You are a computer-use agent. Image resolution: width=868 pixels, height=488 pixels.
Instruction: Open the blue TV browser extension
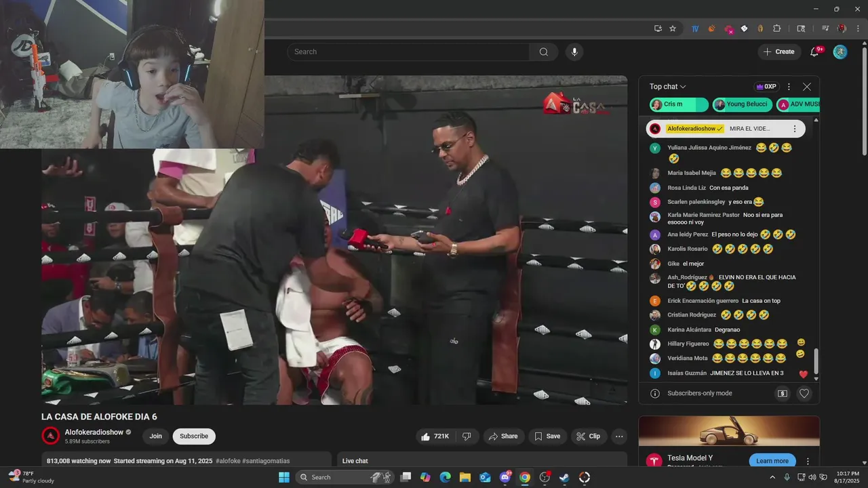pos(695,28)
